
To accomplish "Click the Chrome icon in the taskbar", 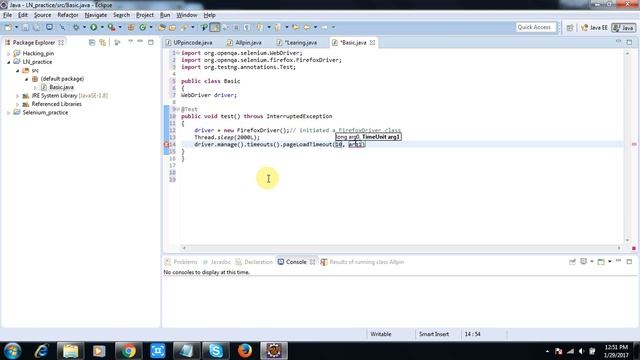I will [x=128, y=351].
